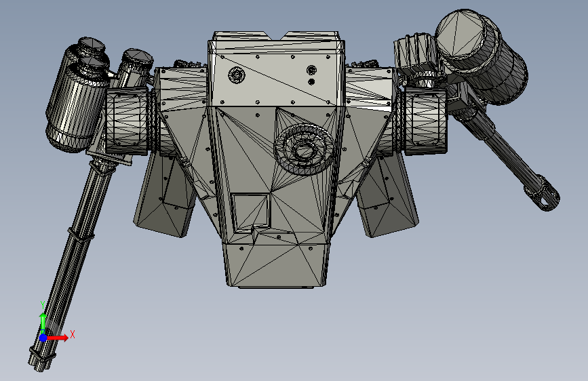Click the green "Y" axis label
Screen dimensions: 588x381
[43, 305]
